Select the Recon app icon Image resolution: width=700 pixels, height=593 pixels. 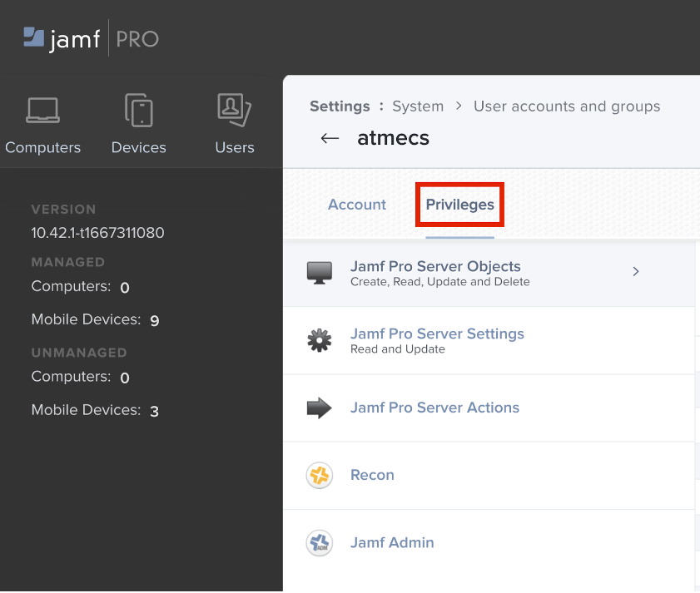320,475
